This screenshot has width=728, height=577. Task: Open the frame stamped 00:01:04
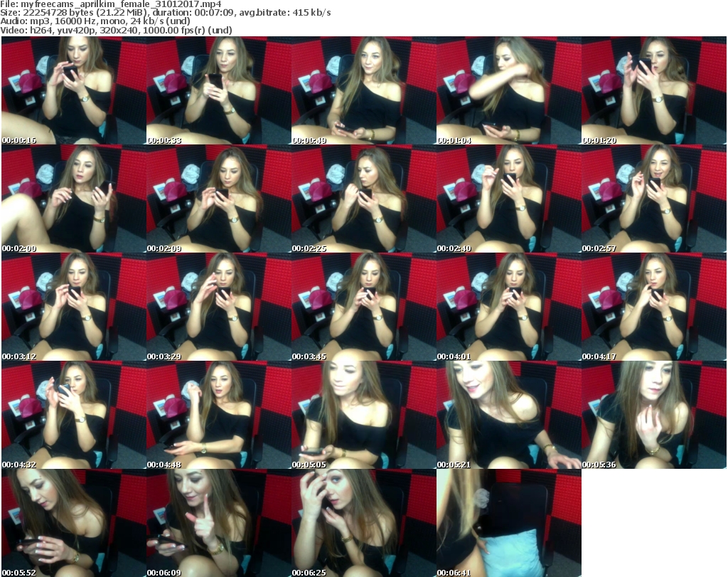pos(508,90)
